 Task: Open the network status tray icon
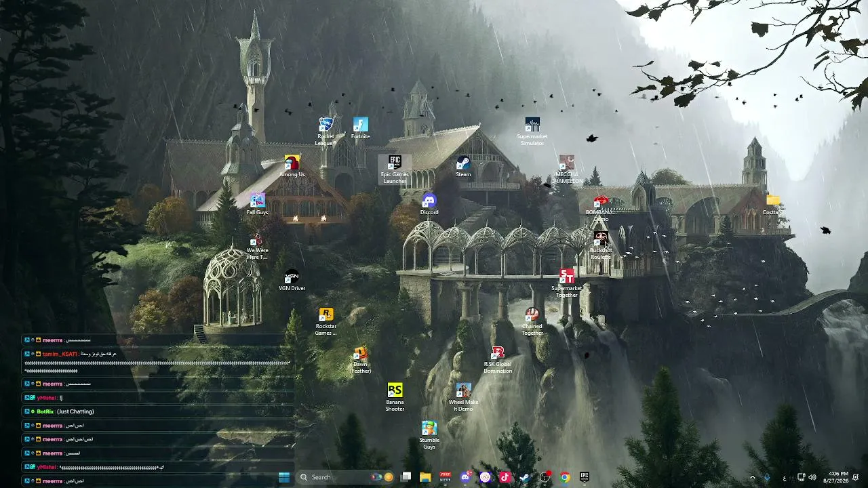[801, 477]
